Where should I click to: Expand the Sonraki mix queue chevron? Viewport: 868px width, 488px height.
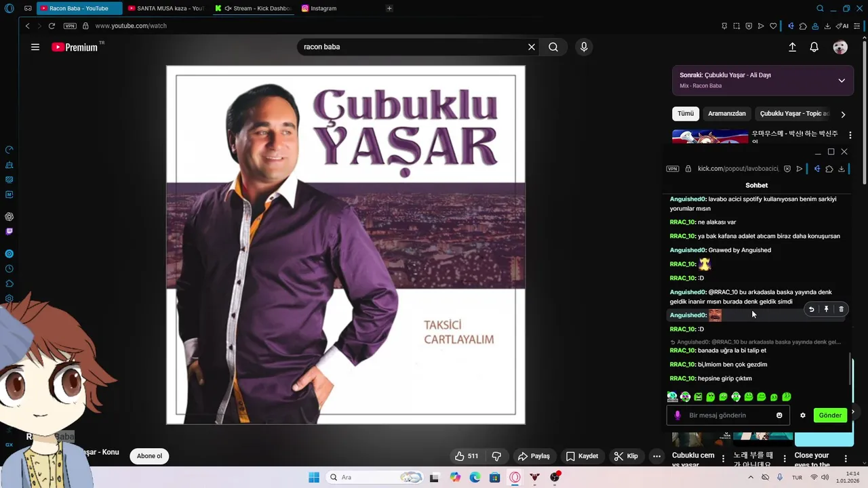[x=842, y=80]
